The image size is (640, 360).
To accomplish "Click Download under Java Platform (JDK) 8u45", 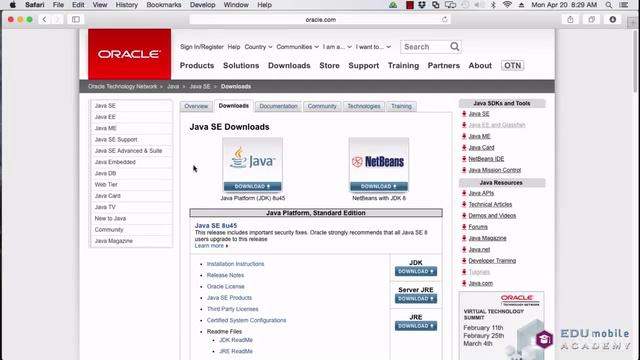I will [x=253, y=186].
